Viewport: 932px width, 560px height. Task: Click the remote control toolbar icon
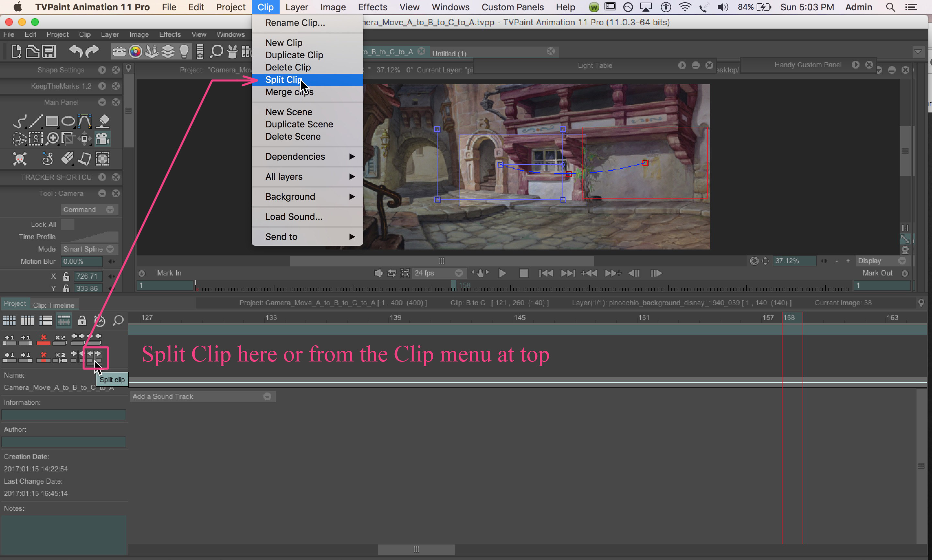click(x=200, y=51)
